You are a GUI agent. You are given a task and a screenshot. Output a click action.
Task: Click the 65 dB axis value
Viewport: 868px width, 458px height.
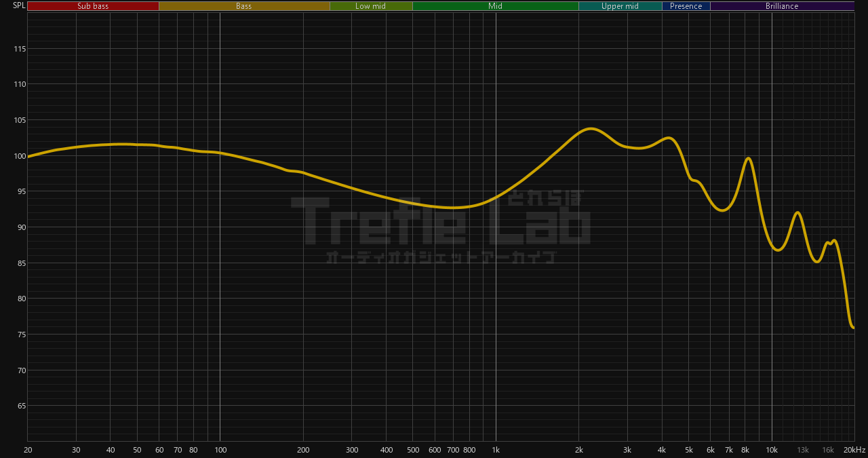click(x=21, y=406)
